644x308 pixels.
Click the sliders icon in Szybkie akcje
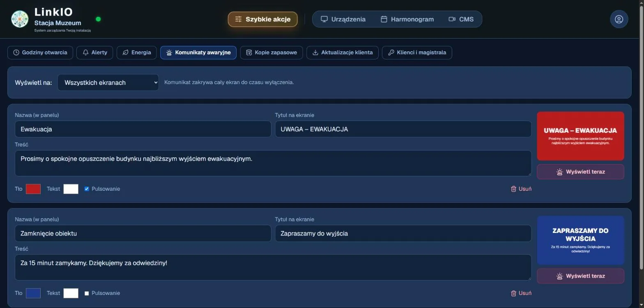(x=238, y=19)
